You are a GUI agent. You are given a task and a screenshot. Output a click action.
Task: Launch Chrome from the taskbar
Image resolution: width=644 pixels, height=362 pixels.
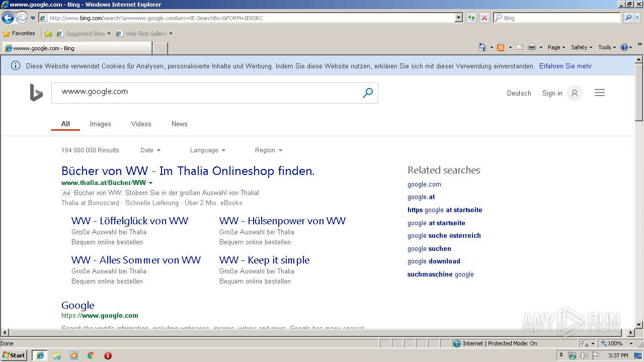[91, 355]
